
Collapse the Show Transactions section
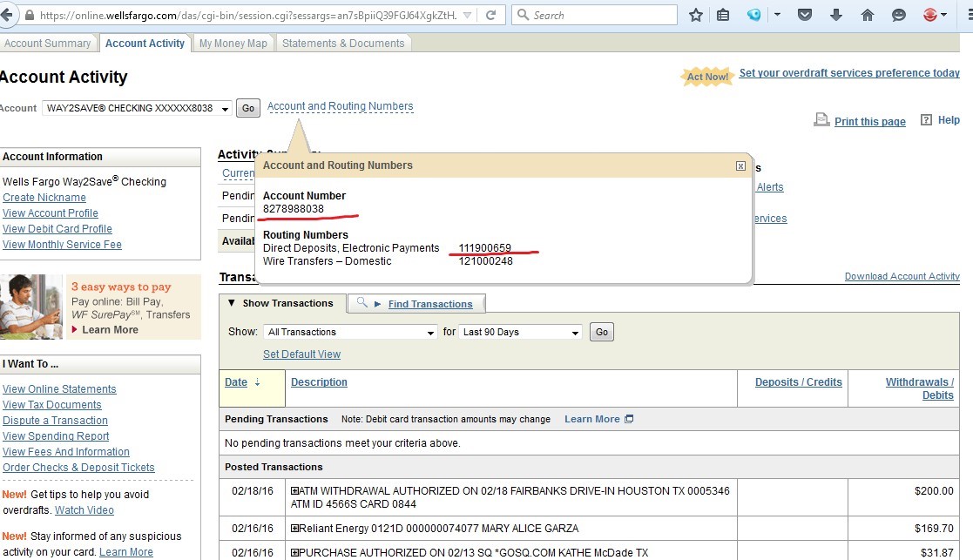click(x=232, y=303)
